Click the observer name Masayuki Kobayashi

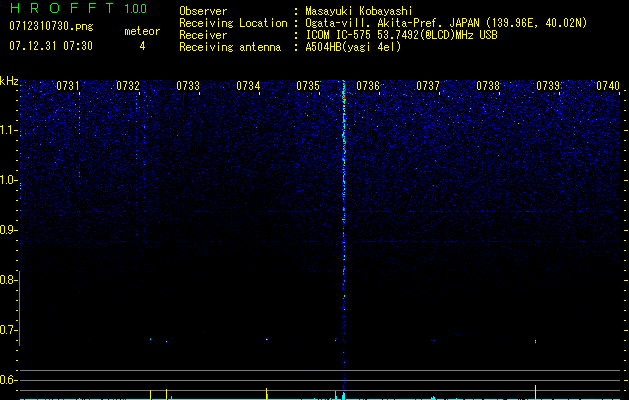coord(359,11)
